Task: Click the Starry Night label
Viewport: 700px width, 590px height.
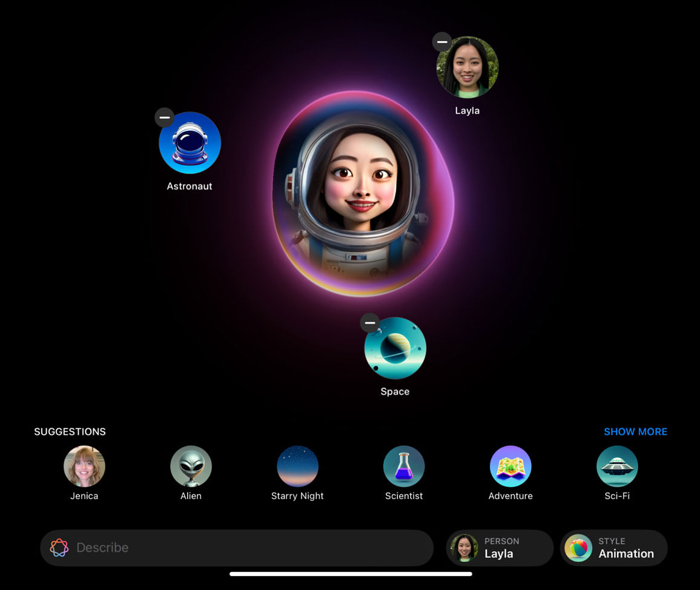Action: point(297,496)
